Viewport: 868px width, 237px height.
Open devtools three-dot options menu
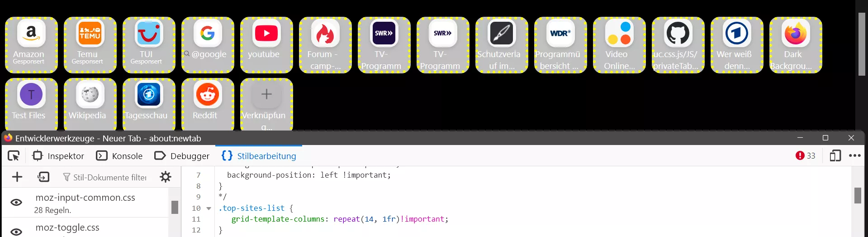point(855,155)
